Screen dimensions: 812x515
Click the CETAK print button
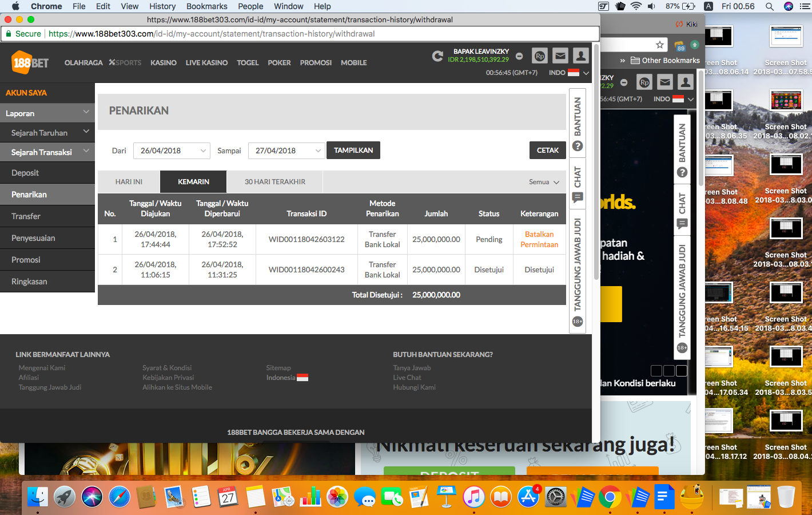pos(548,150)
